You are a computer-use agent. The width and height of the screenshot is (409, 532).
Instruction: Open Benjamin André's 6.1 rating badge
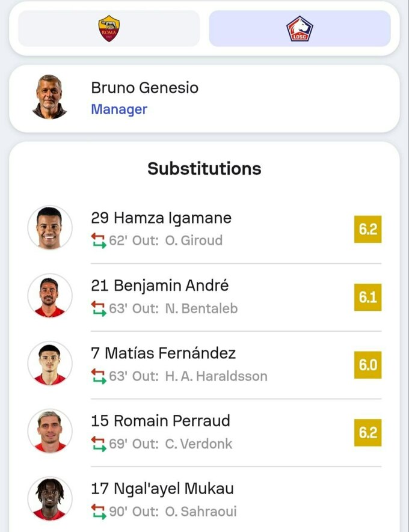click(367, 297)
